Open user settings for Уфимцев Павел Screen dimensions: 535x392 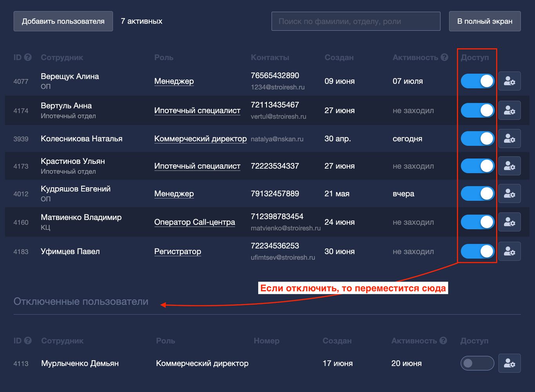click(x=509, y=251)
